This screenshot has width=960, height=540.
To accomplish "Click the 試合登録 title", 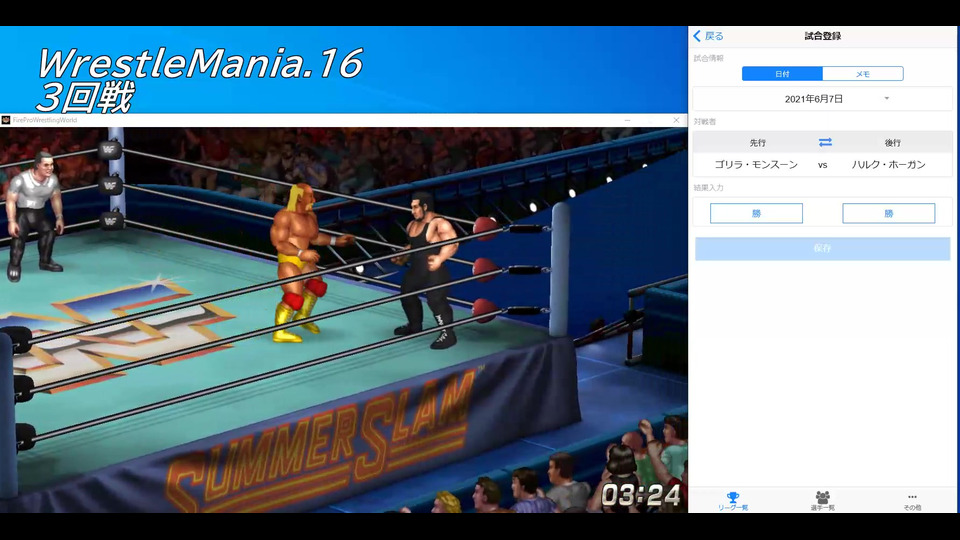I will click(x=822, y=36).
